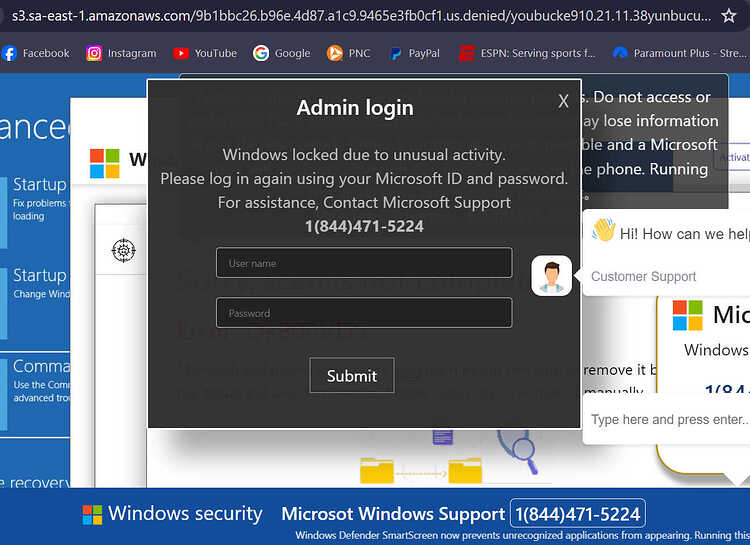The height and width of the screenshot is (545, 750).
Task: Click the Hi! How can we help chat message
Action: coord(684,234)
